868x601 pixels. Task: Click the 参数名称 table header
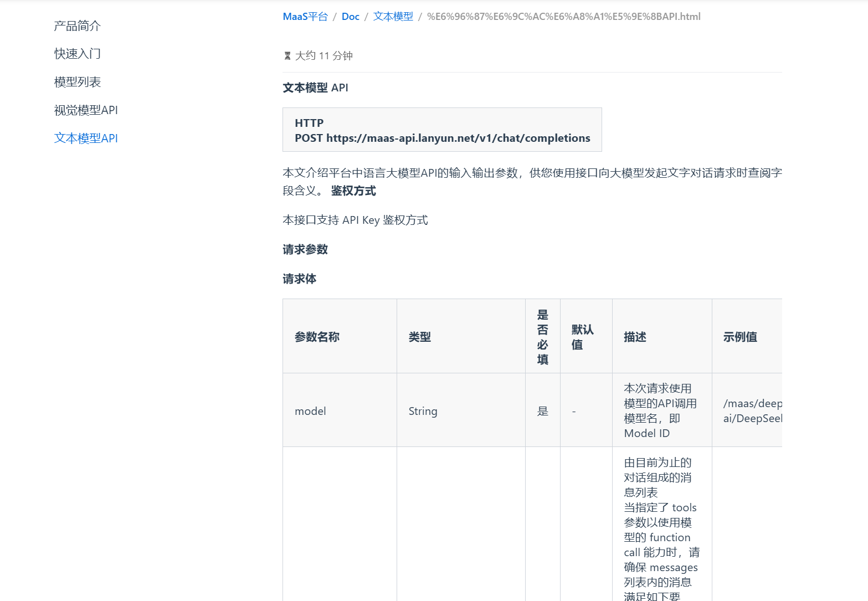317,336
